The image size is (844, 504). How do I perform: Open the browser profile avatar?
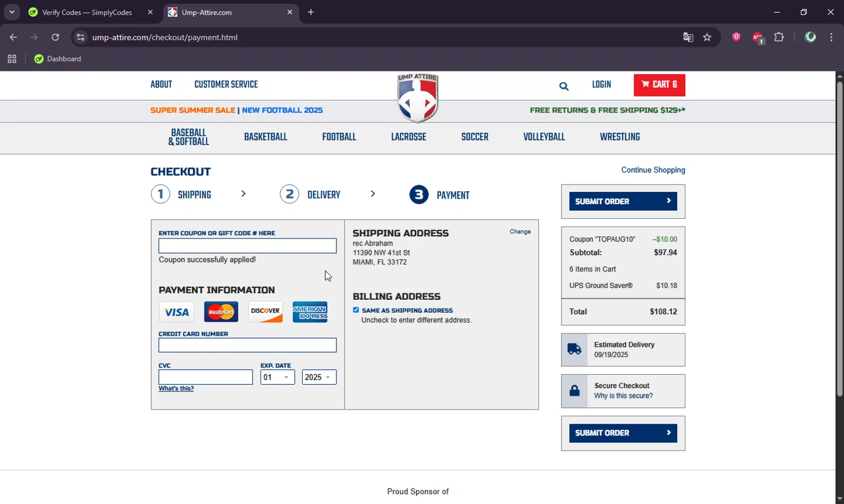(x=810, y=37)
